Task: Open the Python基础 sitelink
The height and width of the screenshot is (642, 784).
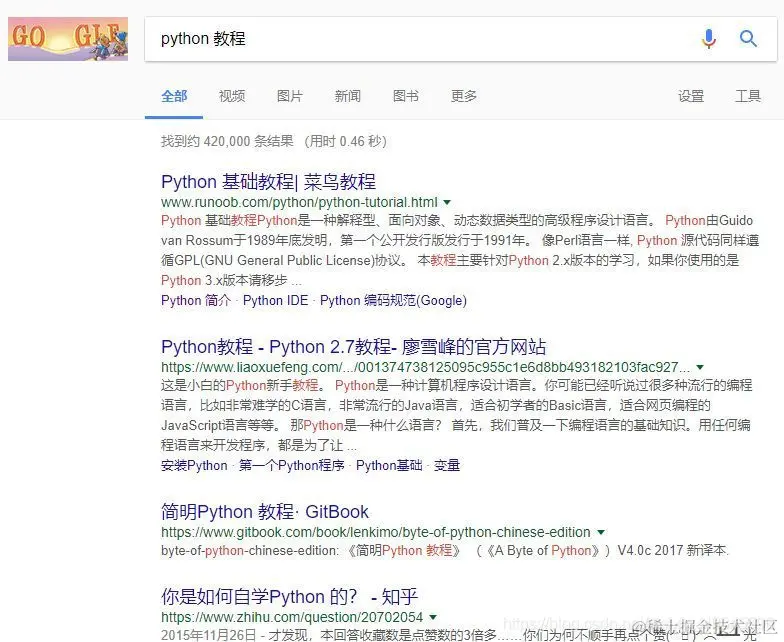Action: coord(389,466)
